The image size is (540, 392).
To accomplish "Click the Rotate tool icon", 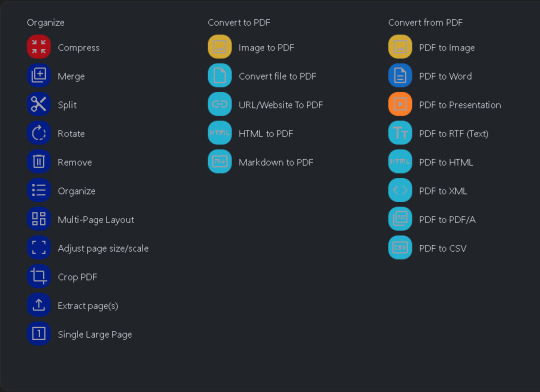I will pyautogui.click(x=39, y=133).
